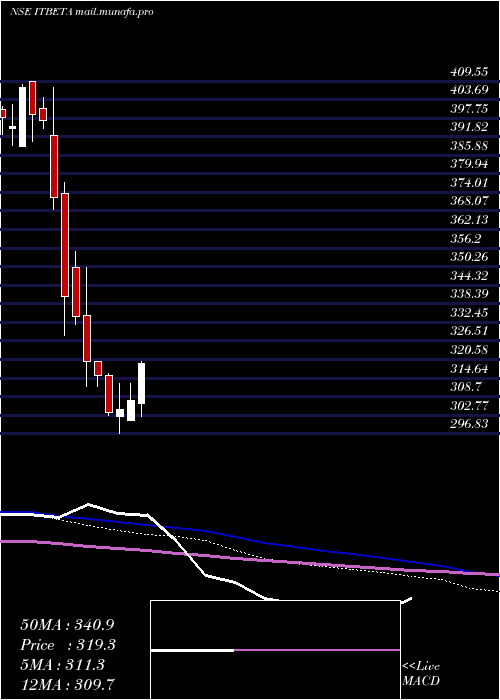Select the 332.45 price level label
The height and width of the screenshot is (700, 500).
click(x=468, y=313)
